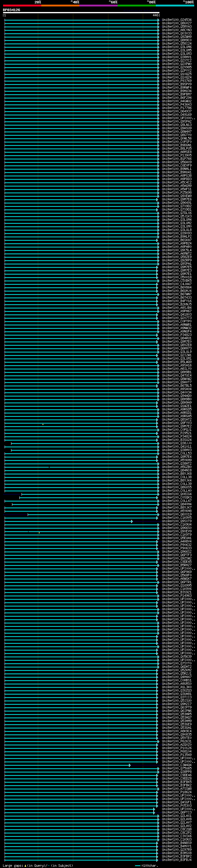Select hit label UniRef100_P29521
The image size is (197, 868).
[177, 433]
